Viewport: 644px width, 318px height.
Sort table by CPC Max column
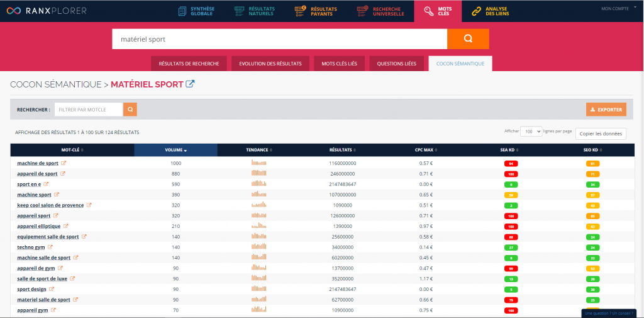tap(426, 150)
